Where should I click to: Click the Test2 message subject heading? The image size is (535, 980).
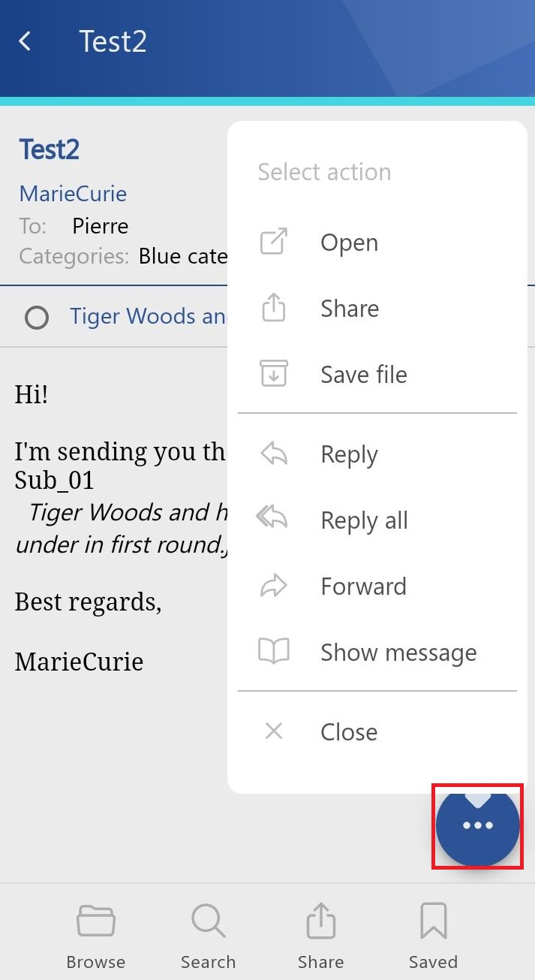pyautogui.click(x=50, y=149)
